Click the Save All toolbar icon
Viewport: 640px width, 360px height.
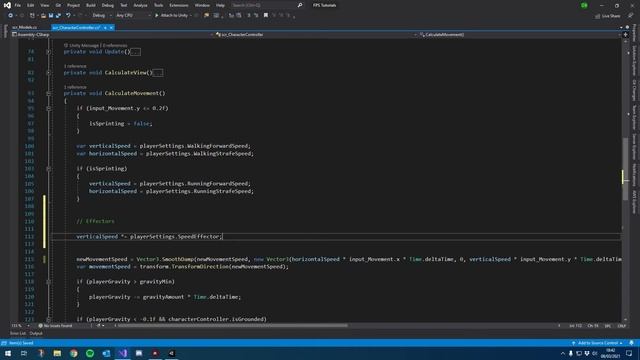58,16
